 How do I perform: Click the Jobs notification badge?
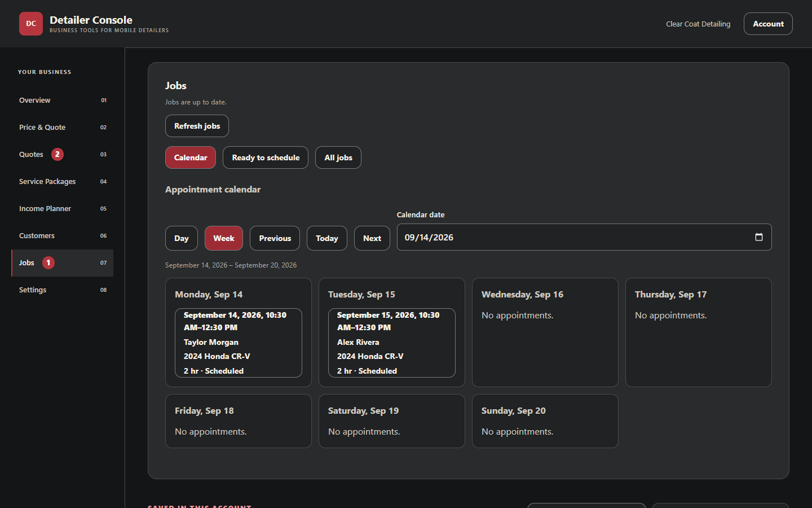pyautogui.click(x=48, y=262)
